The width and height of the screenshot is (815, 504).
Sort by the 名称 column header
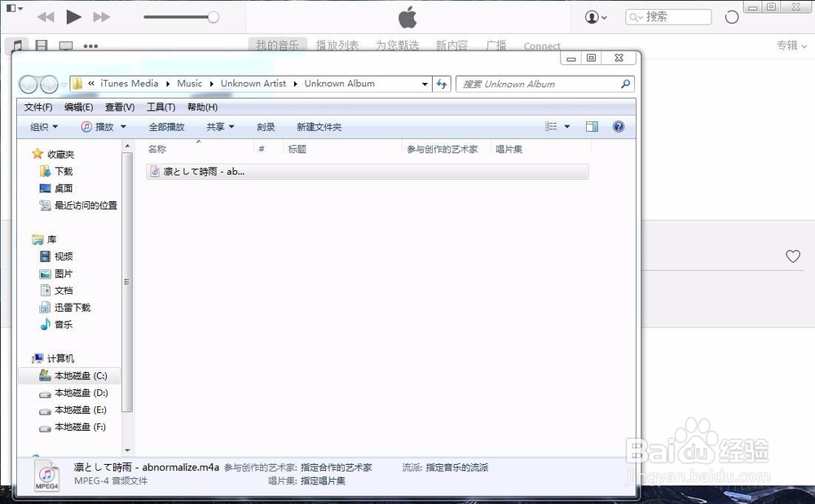pyautogui.click(x=157, y=150)
